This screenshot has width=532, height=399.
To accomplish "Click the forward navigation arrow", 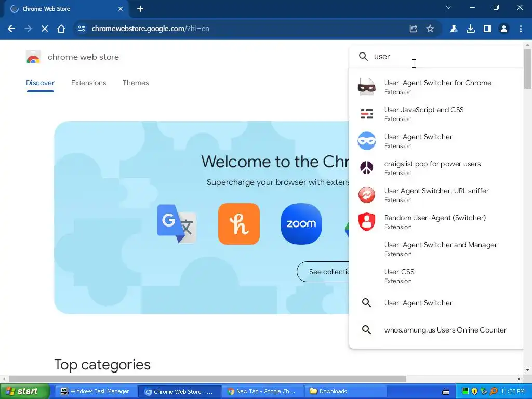I will 28,29.
